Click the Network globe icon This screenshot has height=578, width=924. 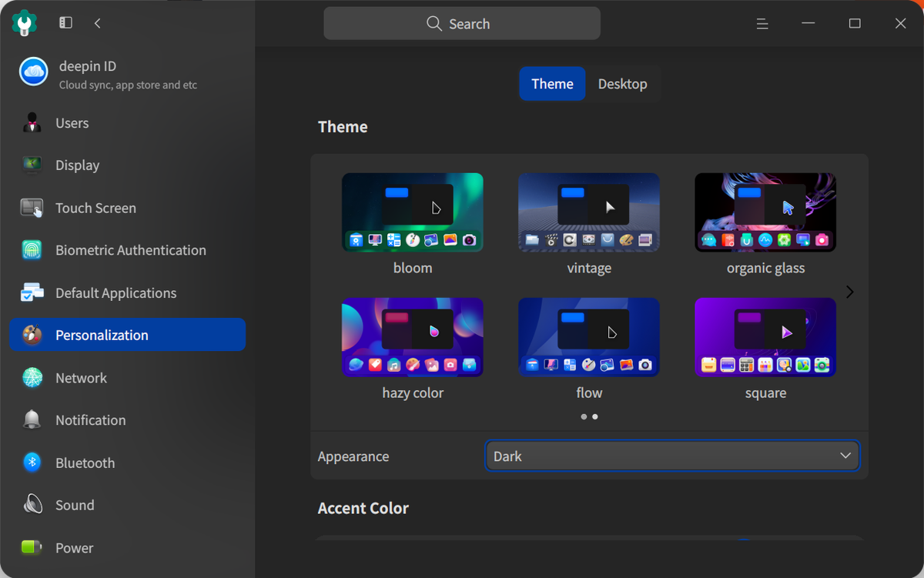pyautogui.click(x=32, y=378)
